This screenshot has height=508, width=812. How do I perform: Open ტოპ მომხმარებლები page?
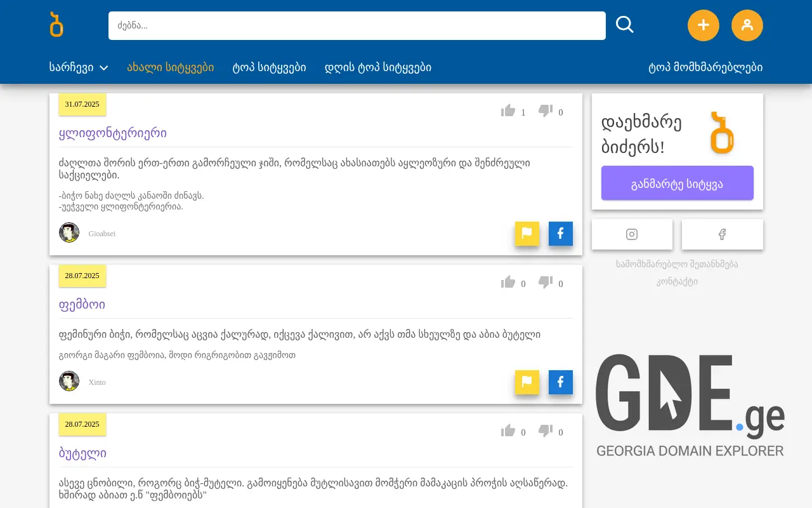tap(705, 67)
